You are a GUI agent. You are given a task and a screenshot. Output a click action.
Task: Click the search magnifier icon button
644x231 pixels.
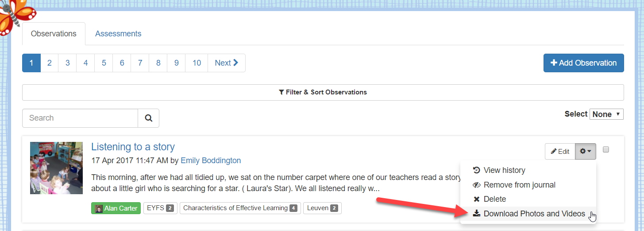point(148,118)
